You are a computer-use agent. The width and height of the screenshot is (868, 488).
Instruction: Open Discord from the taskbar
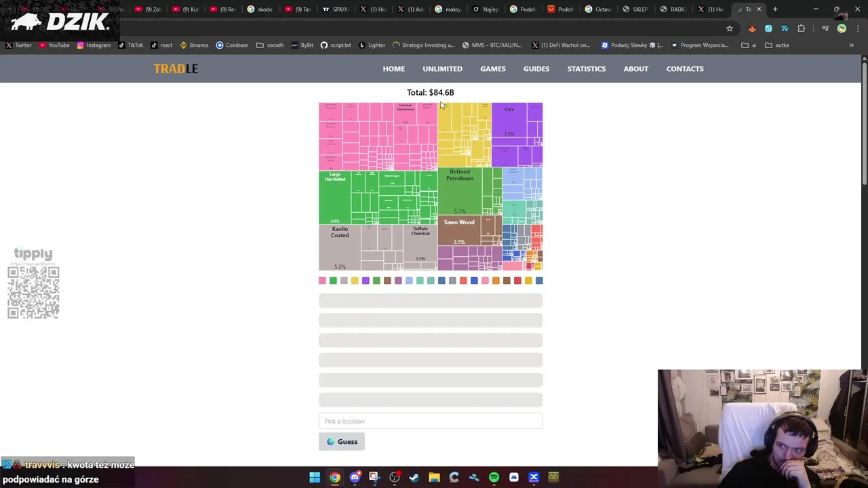pyautogui.click(x=355, y=477)
